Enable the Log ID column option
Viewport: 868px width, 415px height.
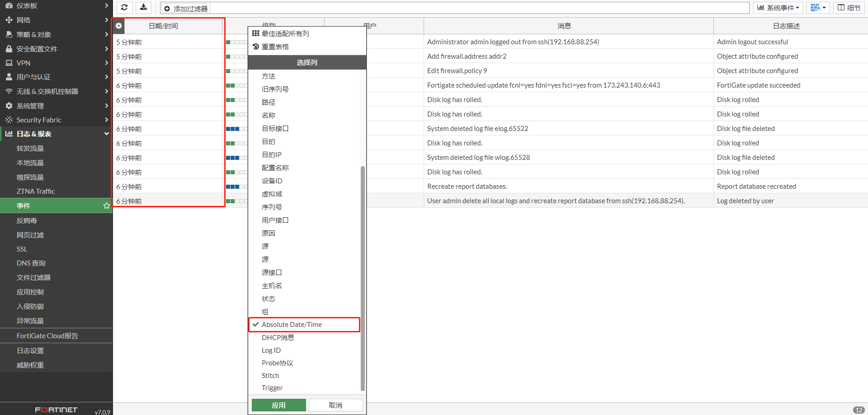(x=271, y=350)
